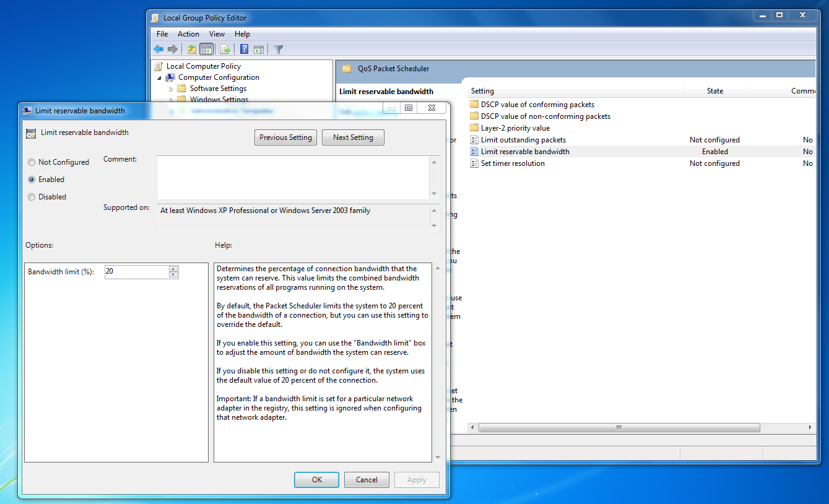Screen dimensions: 829x504
Task: Click the settings list horizontal scroll-left arrow
Action: point(473,428)
